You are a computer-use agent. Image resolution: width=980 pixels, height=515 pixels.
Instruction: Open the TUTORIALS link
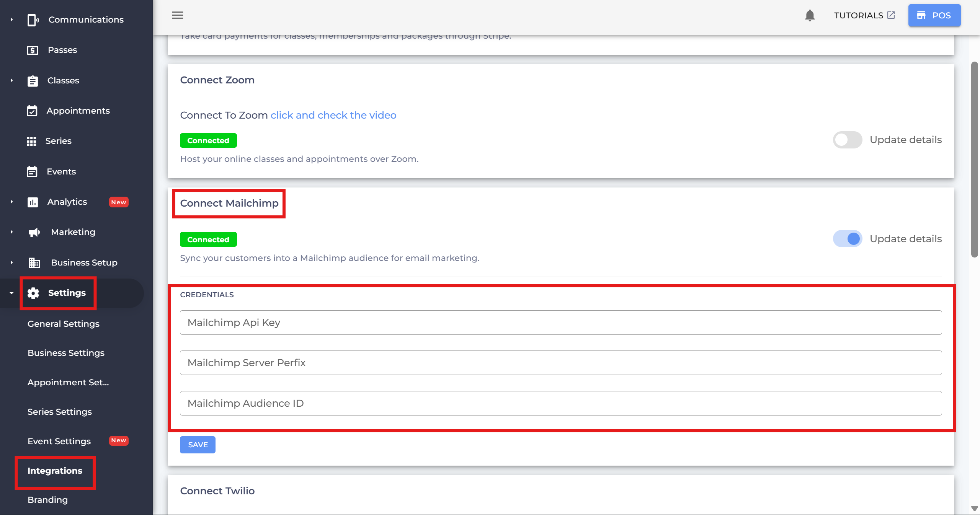point(859,15)
